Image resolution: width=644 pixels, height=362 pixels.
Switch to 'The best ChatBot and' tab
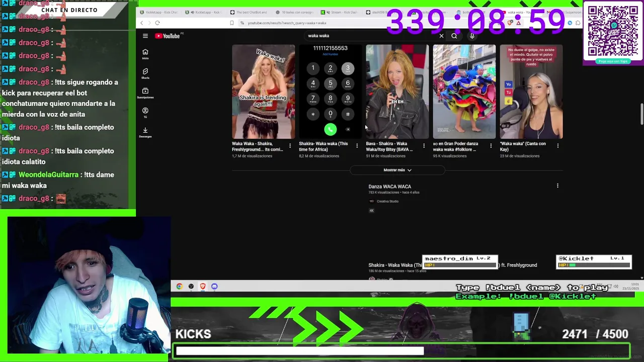click(x=249, y=12)
